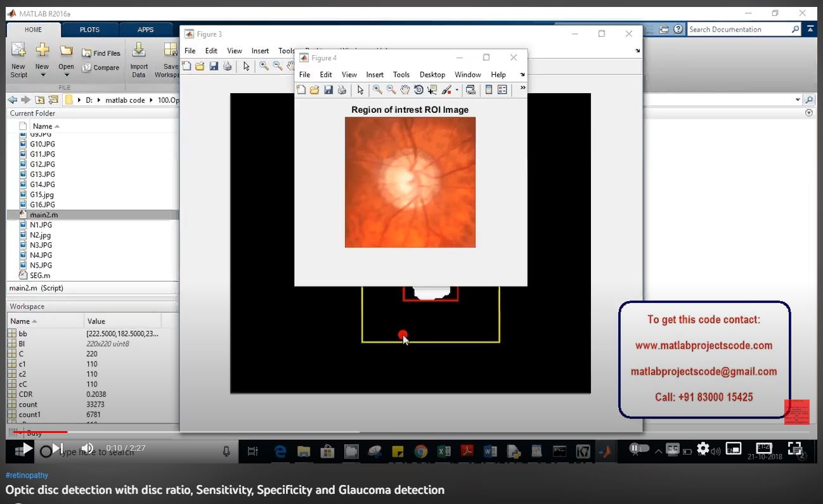Click Open File icon in Figure 3 toolbar

tap(200, 66)
